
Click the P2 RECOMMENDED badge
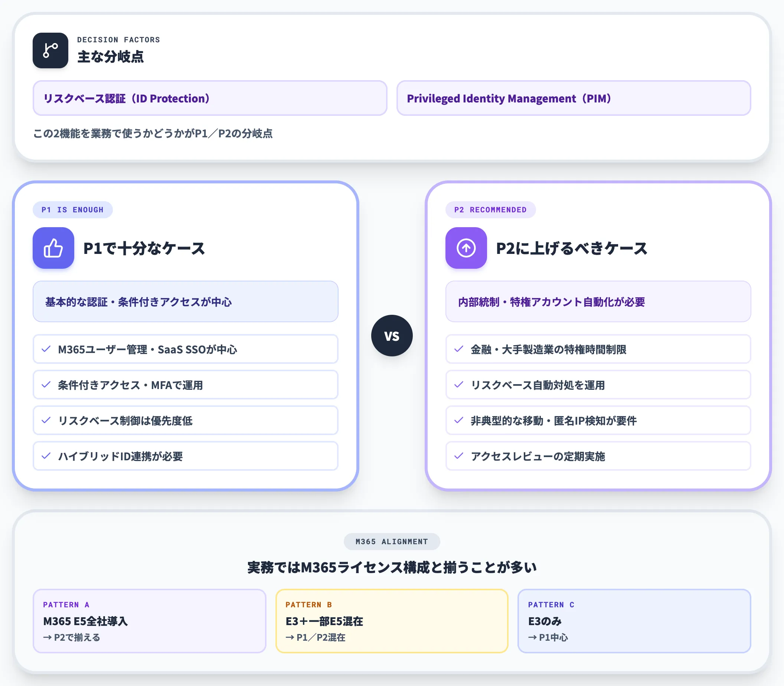(490, 210)
